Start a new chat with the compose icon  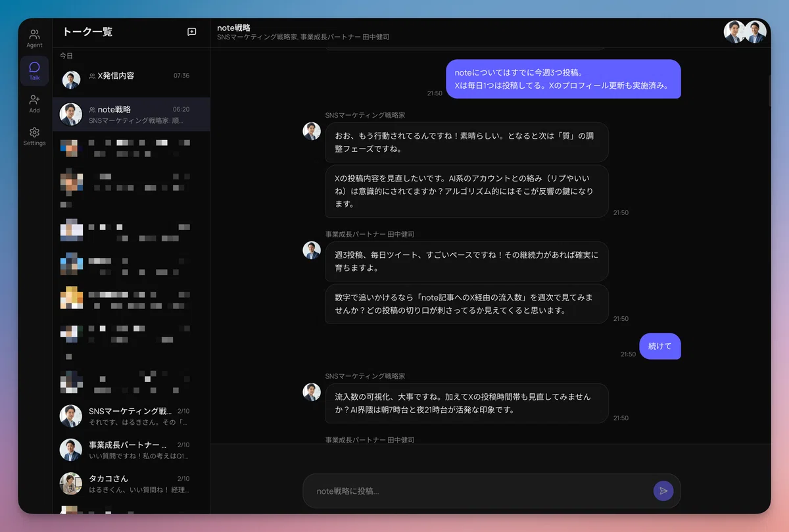click(191, 32)
